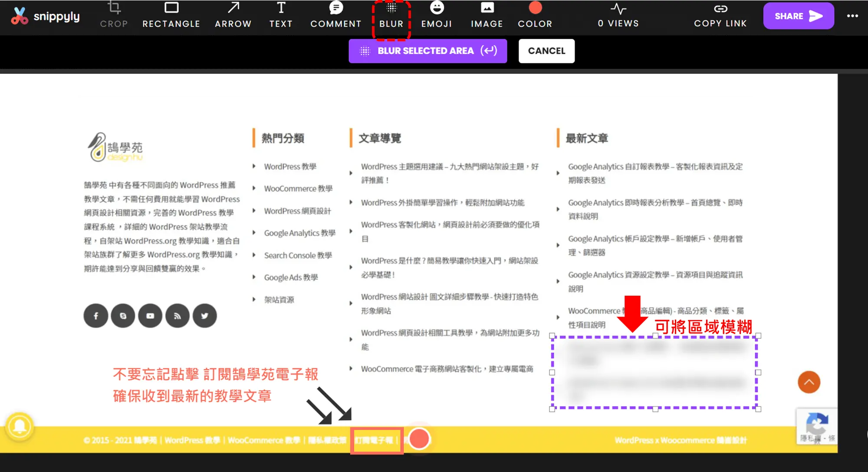The height and width of the screenshot is (472, 868).
Task: Click the top-right handle of the blur selection
Action: [758, 336]
